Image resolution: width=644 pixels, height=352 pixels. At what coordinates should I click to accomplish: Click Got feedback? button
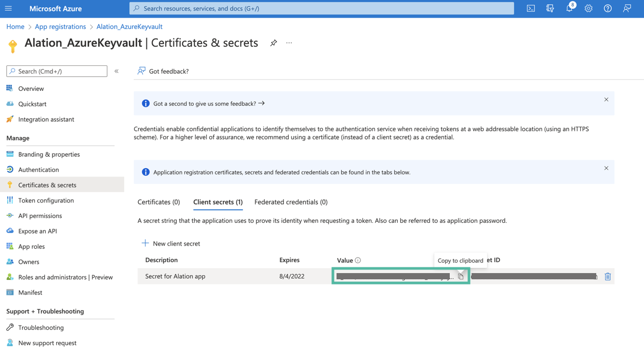pos(163,71)
